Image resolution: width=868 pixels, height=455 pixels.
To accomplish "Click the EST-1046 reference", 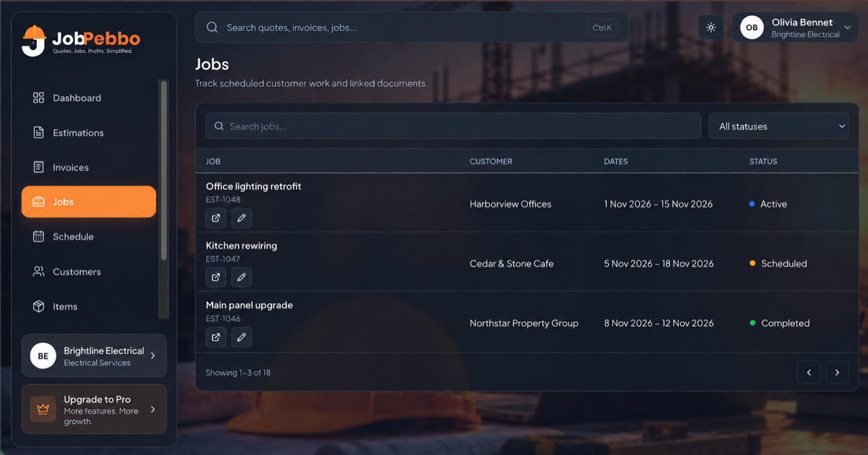I will pyautogui.click(x=223, y=318).
